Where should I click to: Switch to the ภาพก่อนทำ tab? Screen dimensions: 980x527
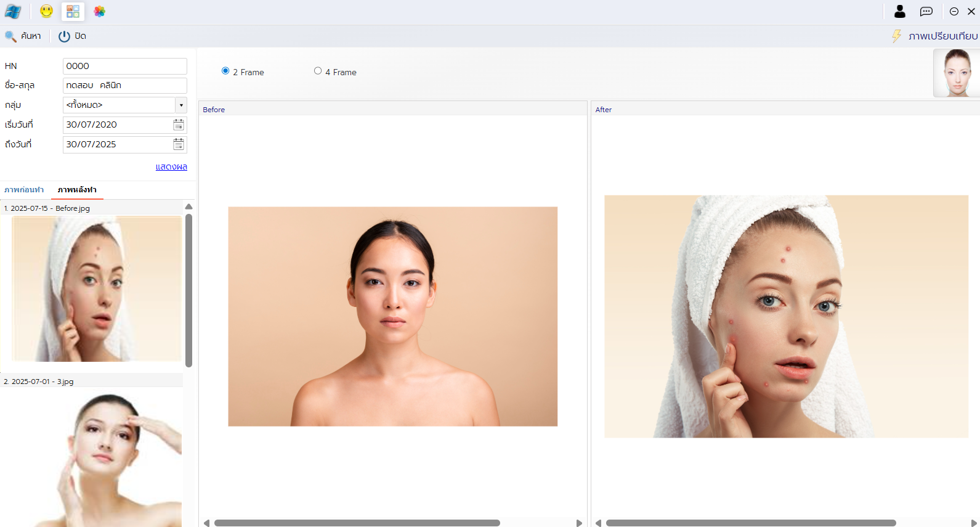click(24, 190)
